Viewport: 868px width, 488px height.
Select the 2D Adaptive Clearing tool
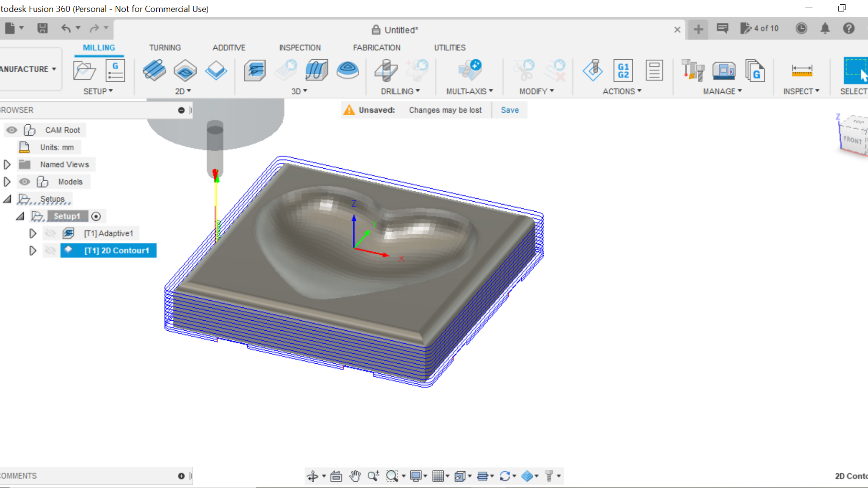[154, 70]
